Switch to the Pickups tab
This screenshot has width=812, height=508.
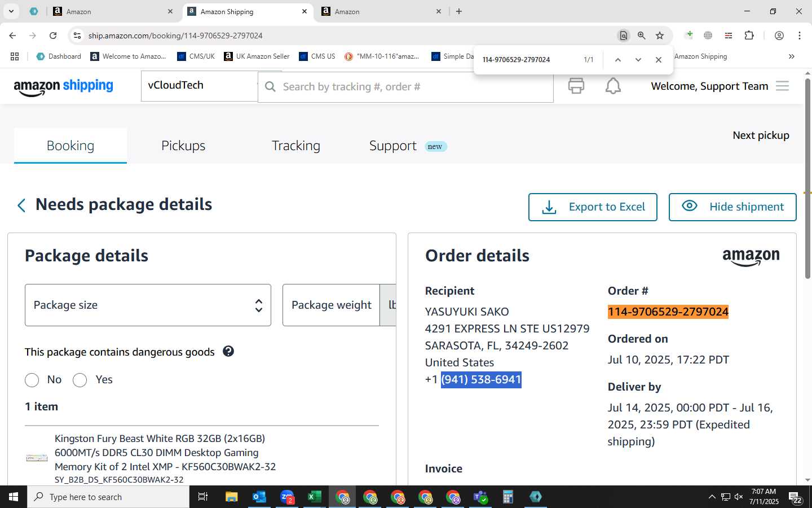(183, 146)
